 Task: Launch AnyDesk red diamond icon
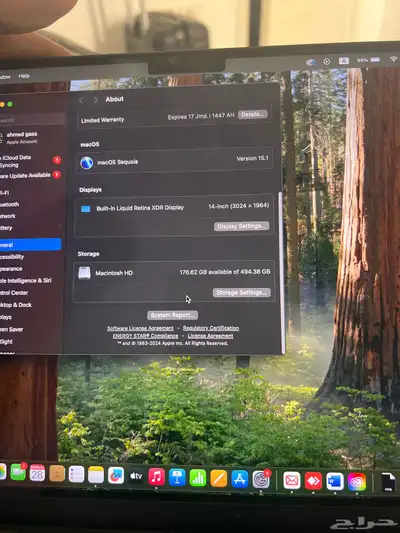tap(313, 482)
